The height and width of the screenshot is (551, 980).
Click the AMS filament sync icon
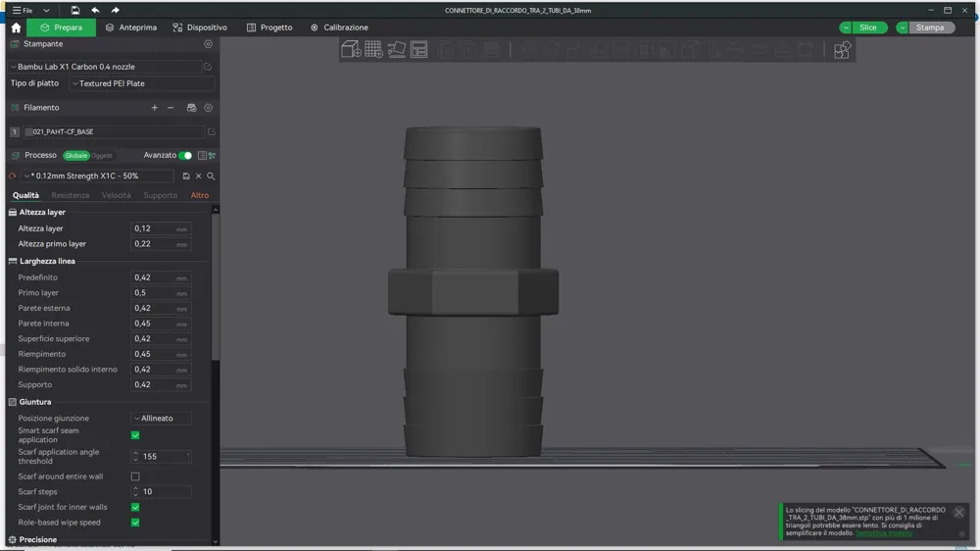pyautogui.click(x=191, y=108)
